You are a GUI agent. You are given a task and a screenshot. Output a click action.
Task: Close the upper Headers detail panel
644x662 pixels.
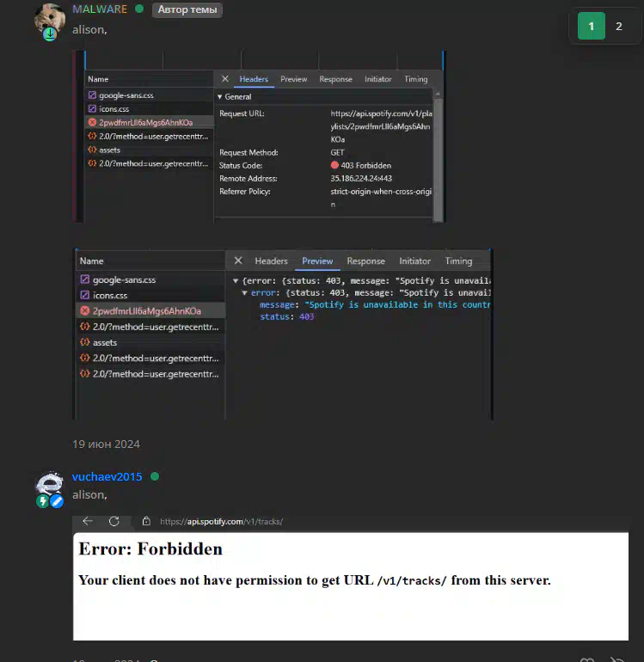click(x=225, y=79)
